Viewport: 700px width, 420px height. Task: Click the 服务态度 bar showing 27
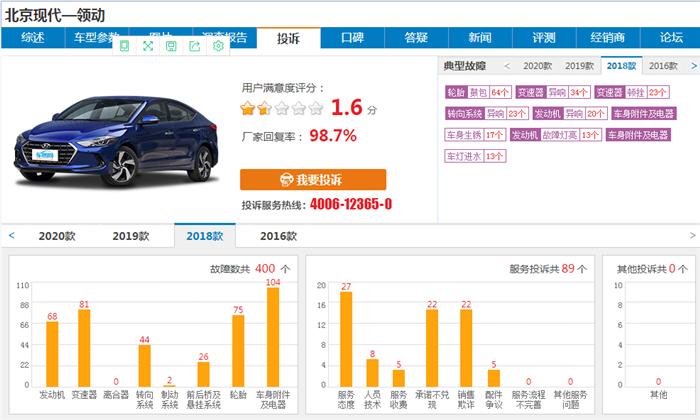346,339
